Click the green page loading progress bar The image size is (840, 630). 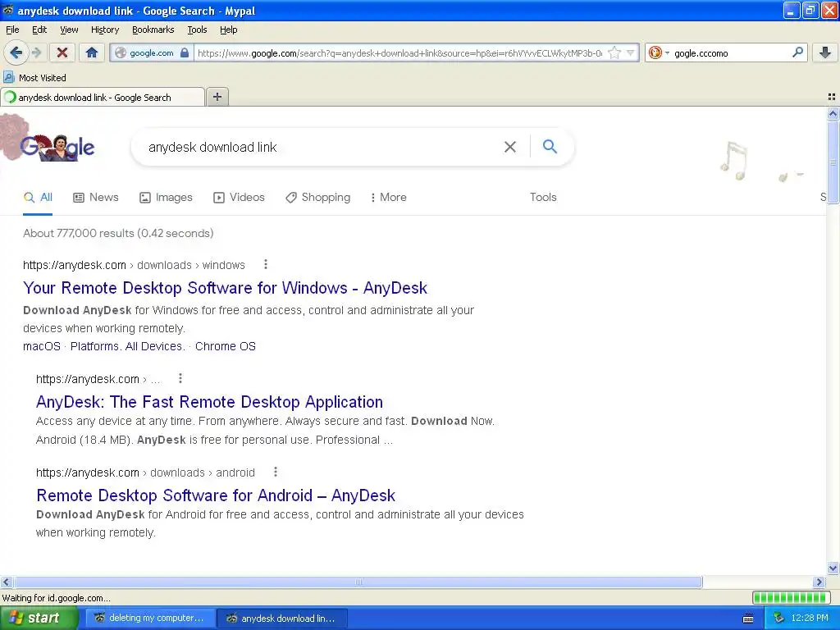(792, 597)
